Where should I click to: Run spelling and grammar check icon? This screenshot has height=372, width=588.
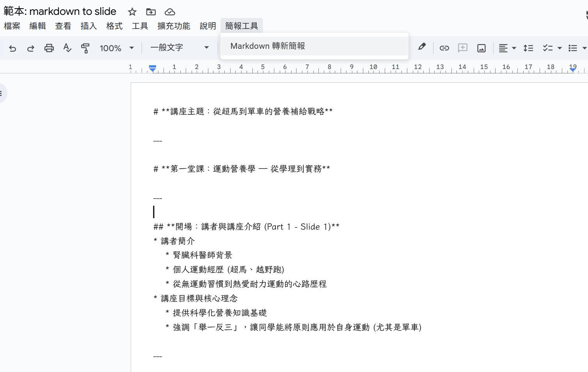67,48
